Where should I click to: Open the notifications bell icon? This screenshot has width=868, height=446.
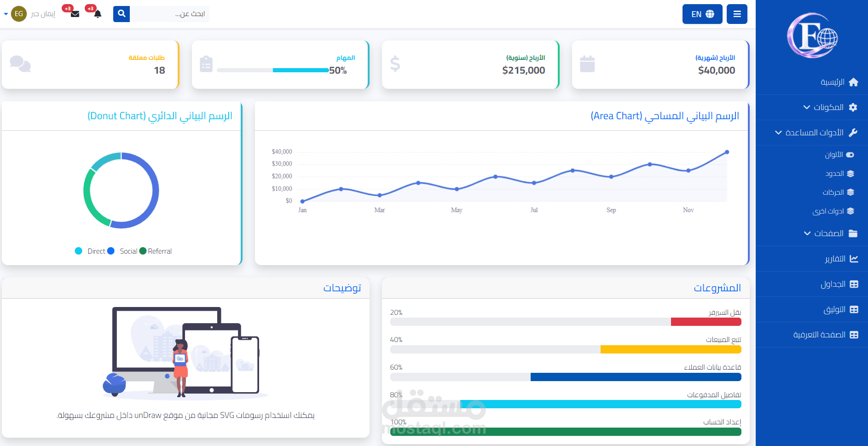(98, 14)
